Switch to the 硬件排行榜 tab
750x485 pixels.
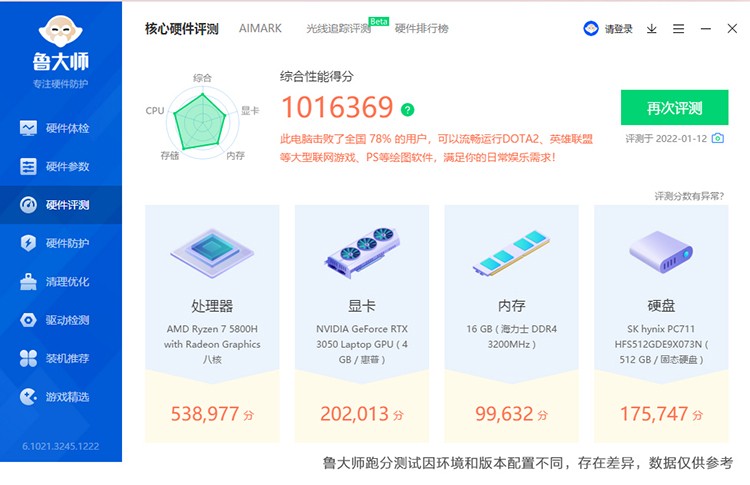(421, 29)
